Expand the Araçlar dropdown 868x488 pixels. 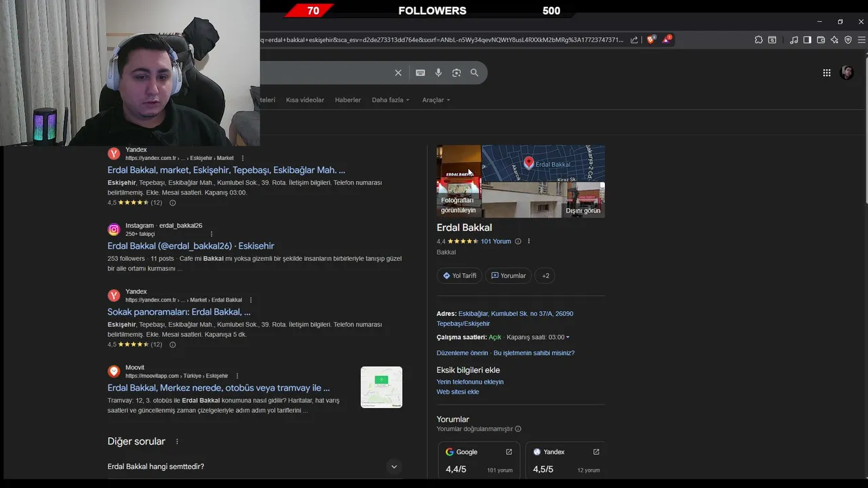(x=436, y=100)
